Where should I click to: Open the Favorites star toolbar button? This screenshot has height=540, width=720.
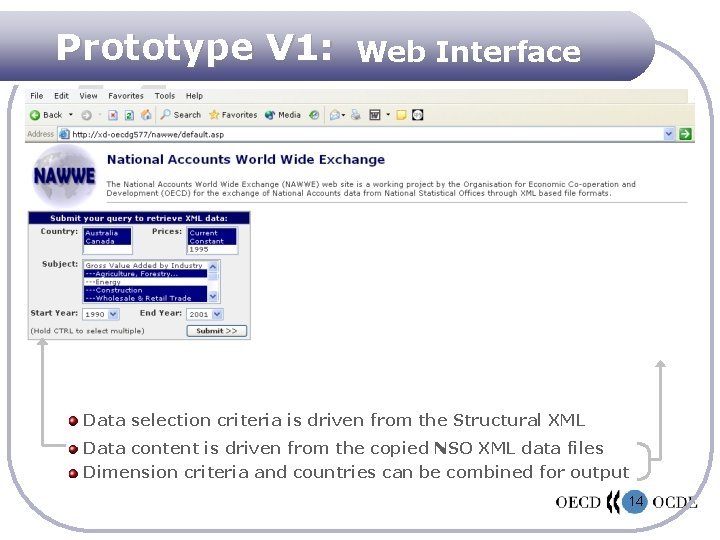click(233, 115)
